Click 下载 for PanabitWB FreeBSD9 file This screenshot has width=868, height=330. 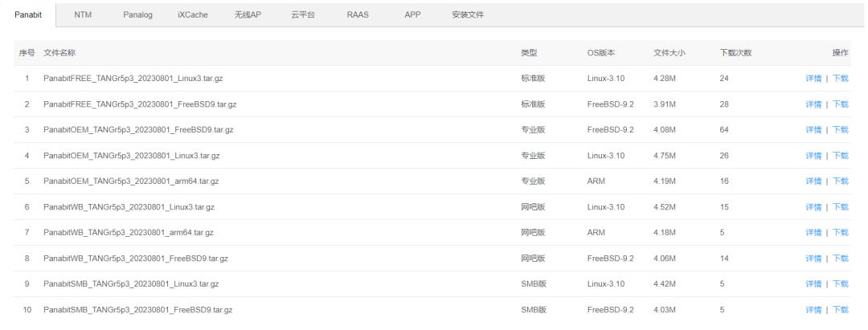point(841,259)
